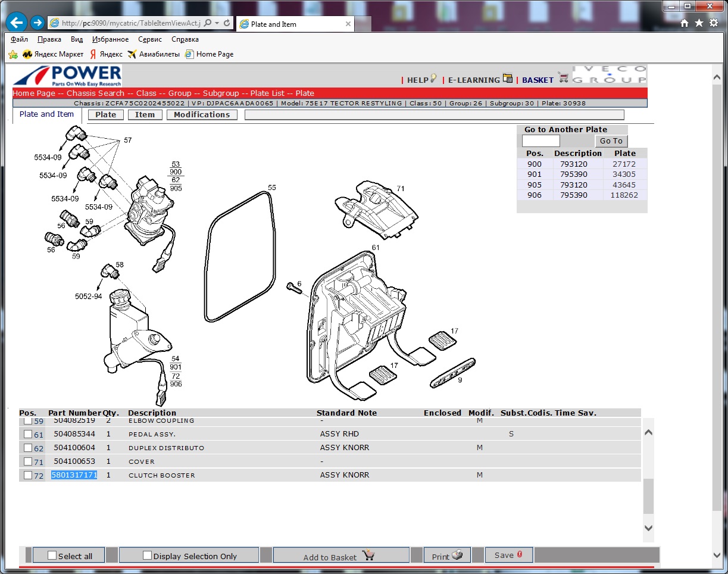This screenshot has width=728, height=574.
Task: Open the Home Page bookmark
Action: coord(209,54)
